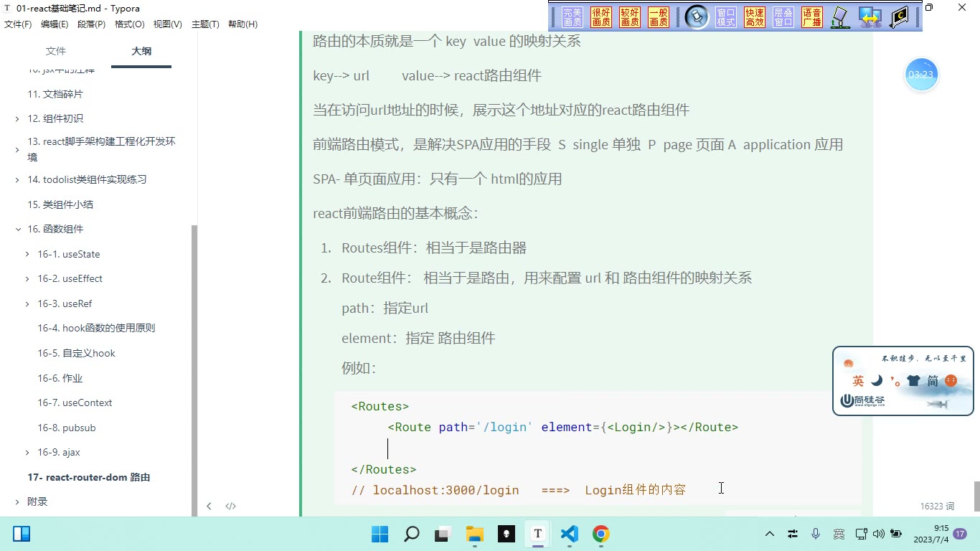The height and width of the screenshot is (551, 980).
Task: Click the two-monitors screen switch icon
Action: coord(870,17)
